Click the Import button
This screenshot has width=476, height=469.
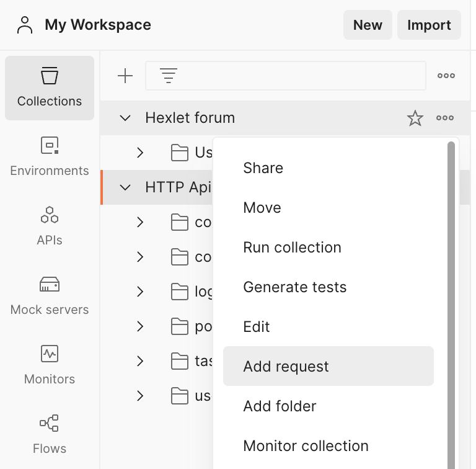coord(429,25)
